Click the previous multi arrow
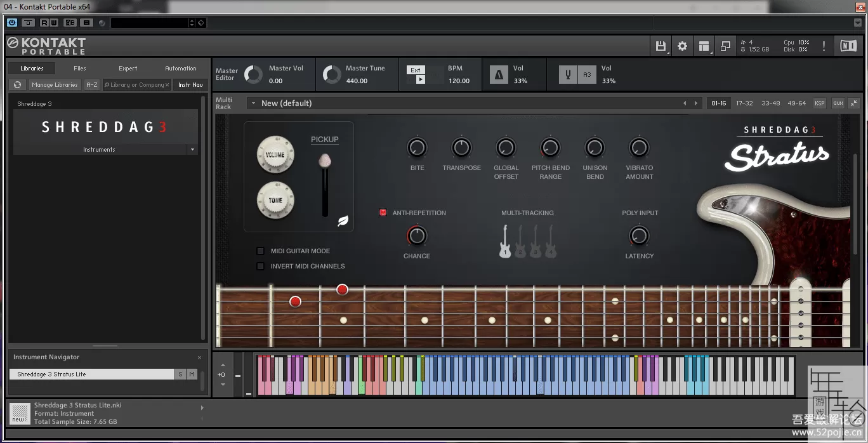The height and width of the screenshot is (443, 868). [684, 103]
